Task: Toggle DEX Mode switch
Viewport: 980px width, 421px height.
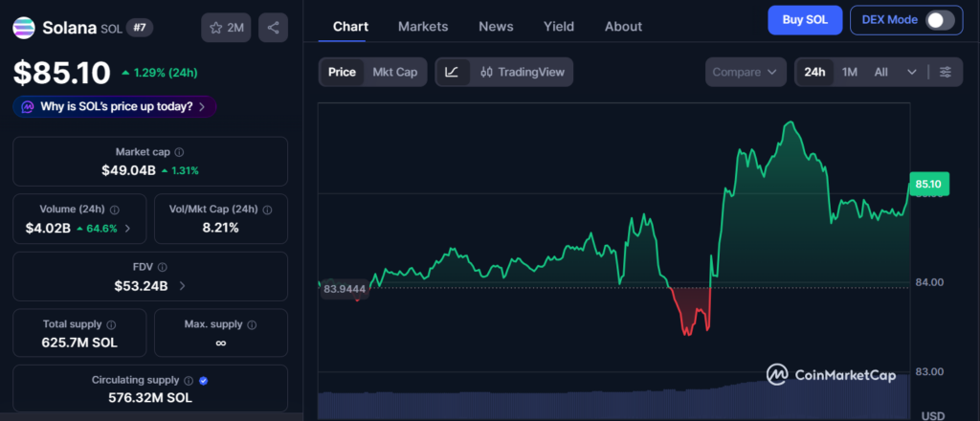Action: 940,20
